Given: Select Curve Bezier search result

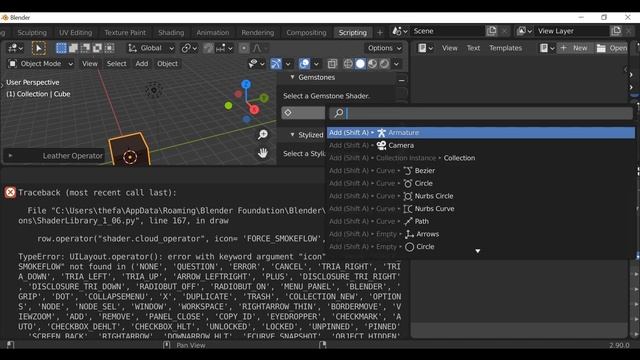Looking at the screenshot, I should click(481, 171).
